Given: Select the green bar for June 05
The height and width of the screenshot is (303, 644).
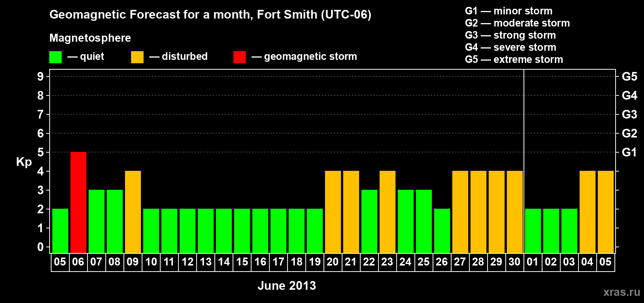Looking at the screenshot, I should 60,231.
